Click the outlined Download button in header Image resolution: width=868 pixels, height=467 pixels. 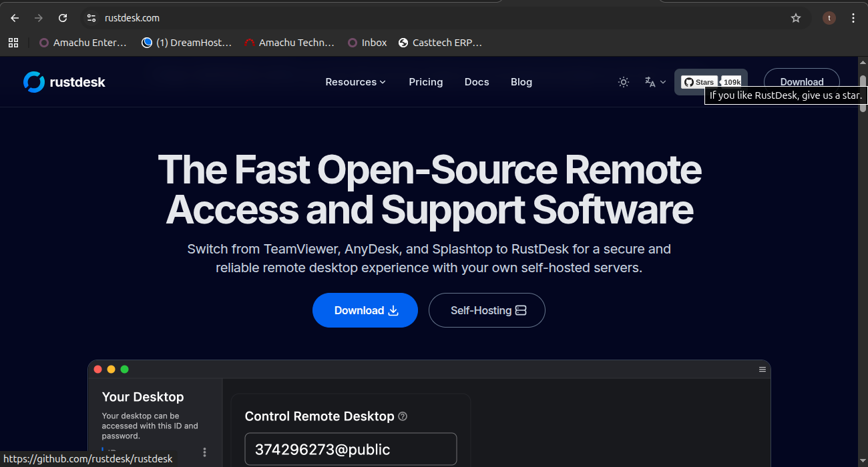[x=801, y=81]
